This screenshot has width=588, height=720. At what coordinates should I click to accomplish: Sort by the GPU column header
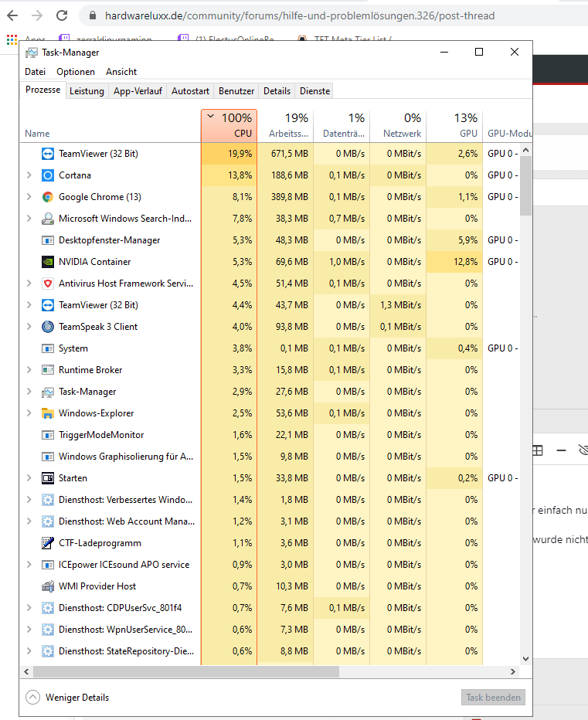455,125
